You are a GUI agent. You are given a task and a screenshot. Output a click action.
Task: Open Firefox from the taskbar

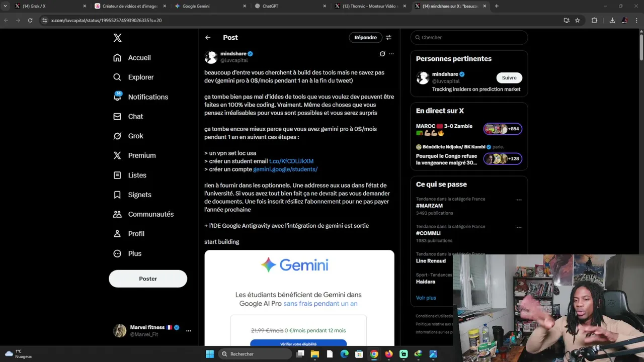(x=388, y=354)
